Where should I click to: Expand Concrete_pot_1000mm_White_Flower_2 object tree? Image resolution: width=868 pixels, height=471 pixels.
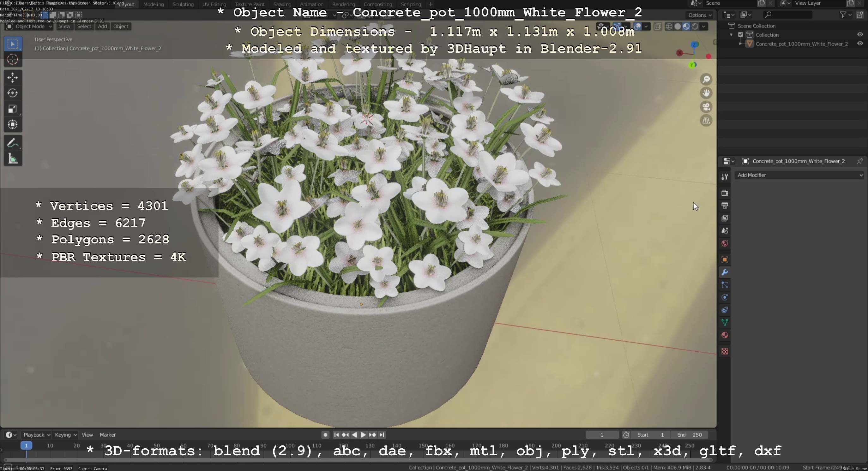tap(740, 44)
